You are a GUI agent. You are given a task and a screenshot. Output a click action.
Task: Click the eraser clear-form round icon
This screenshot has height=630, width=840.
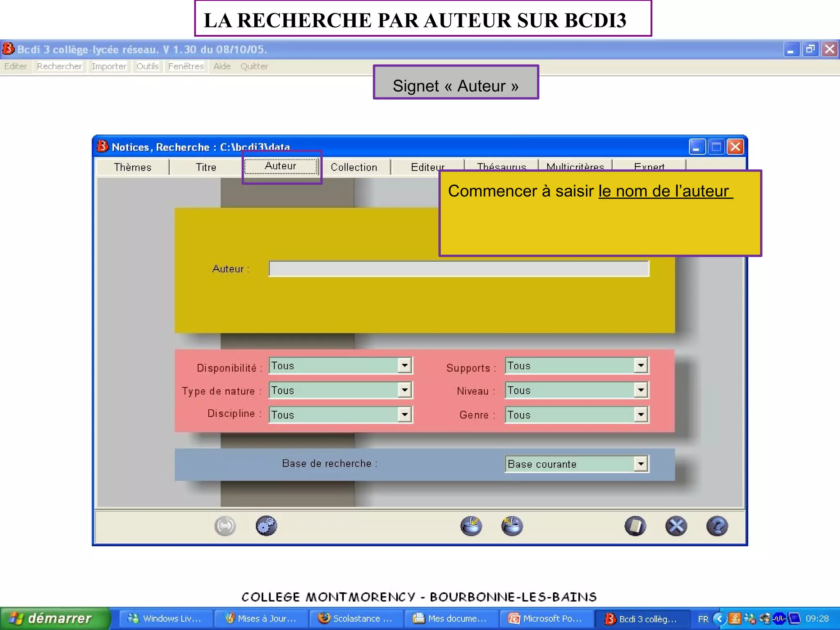coord(635,526)
